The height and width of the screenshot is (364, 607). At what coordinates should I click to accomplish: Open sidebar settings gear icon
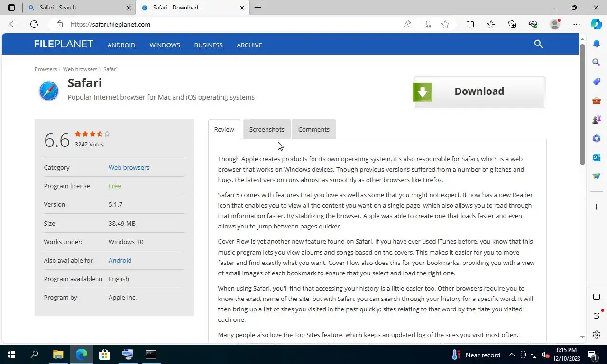coord(597,335)
